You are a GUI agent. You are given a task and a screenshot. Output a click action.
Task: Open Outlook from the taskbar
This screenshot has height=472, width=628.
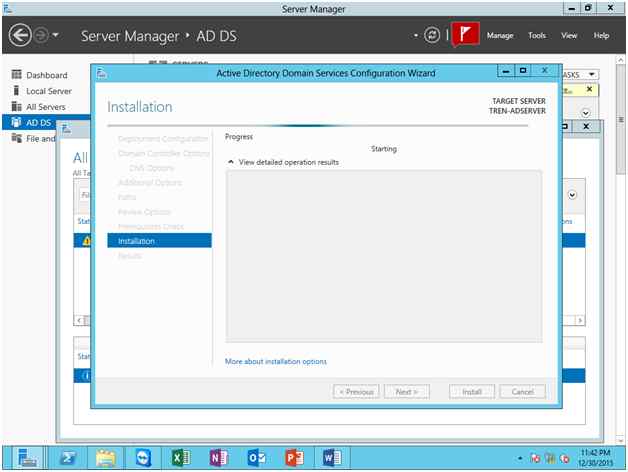tap(256, 458)
